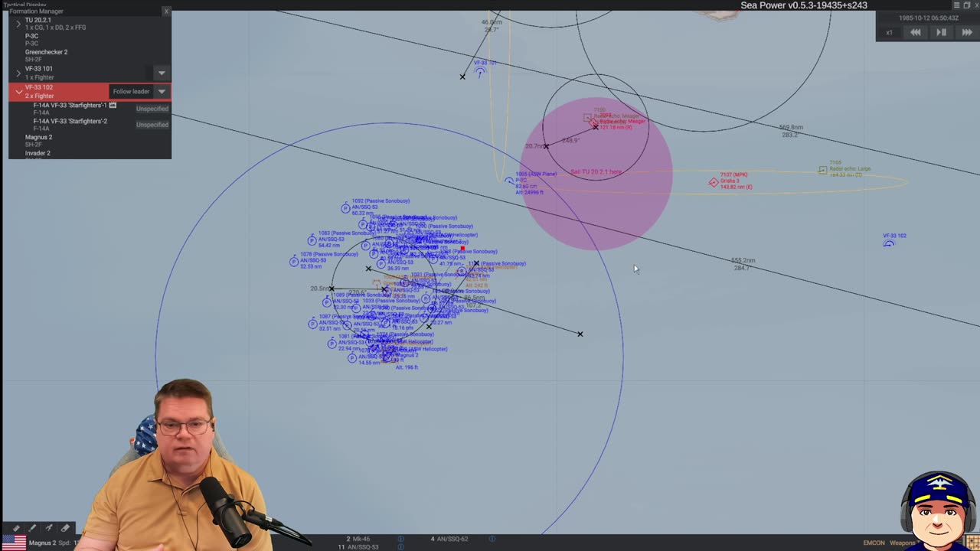This screenshot has width=980, height=551.
Task: Set position for Starfighters-1 Unspecified field
Action: [x=152, y=109]
